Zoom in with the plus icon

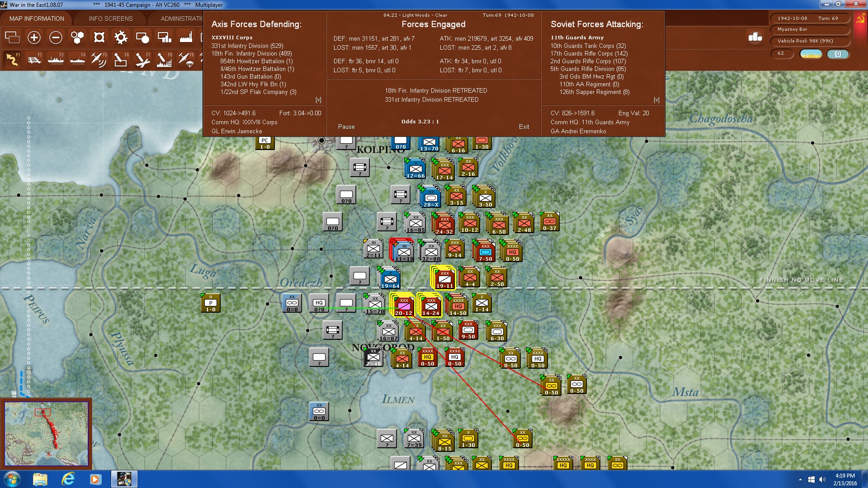(x=34, y=38)
